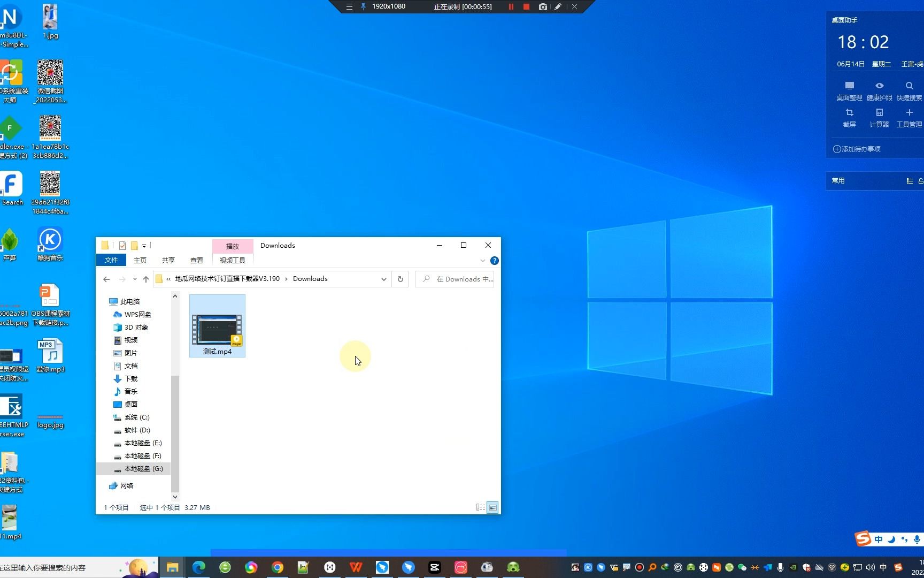Refresh the Downloads folder
The image size is (924, 578).
[400, 279]
